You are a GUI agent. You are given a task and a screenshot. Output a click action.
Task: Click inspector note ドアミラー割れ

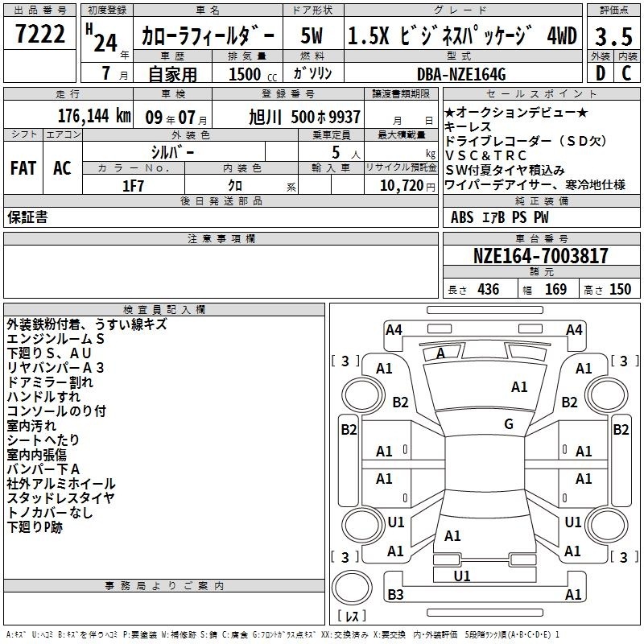click(50, 382)
